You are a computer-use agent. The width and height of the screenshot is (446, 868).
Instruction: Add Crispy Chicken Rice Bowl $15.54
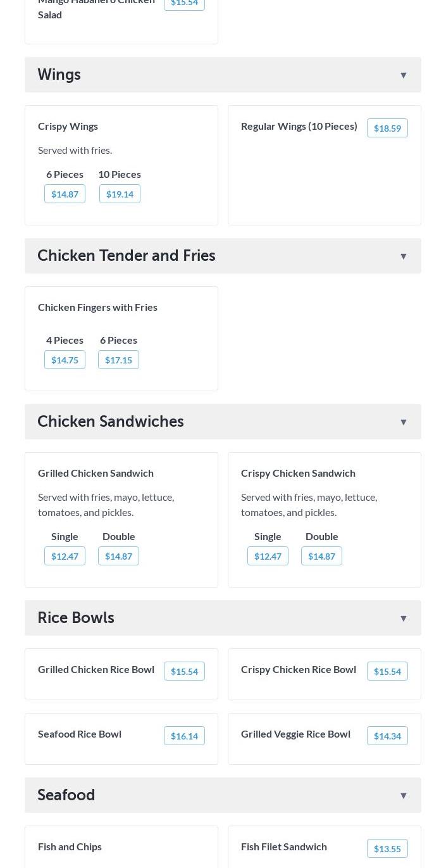tap(387, 671)
